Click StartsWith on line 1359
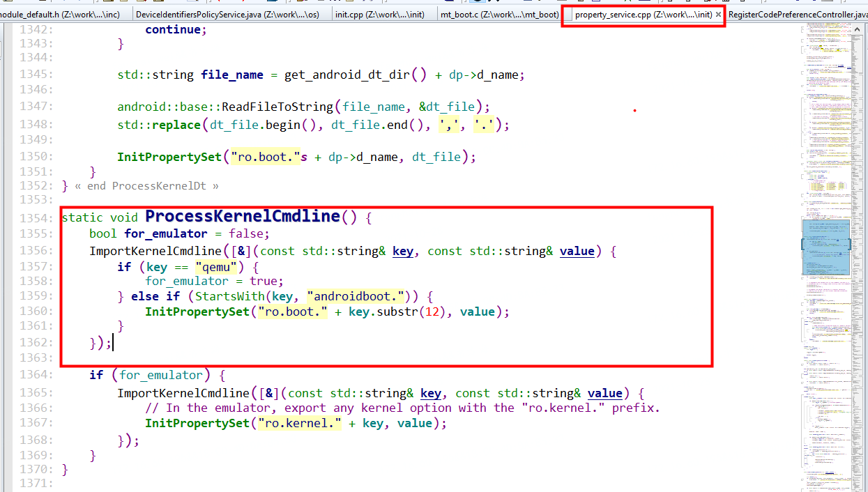Viewport: 868px width, 492px height. 230,296
